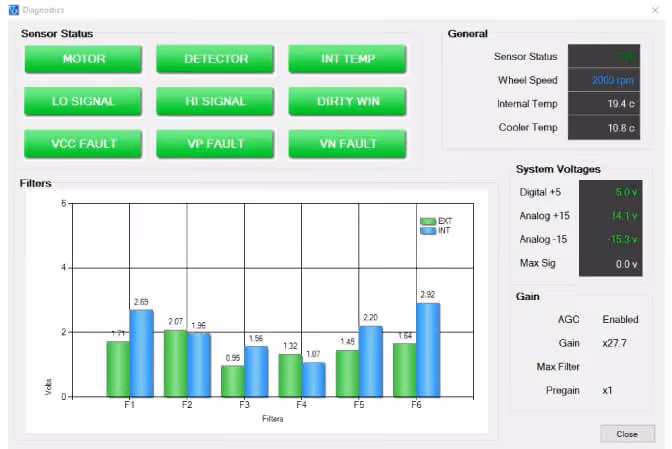This screenshot has height=449, width=672.
Task: Click the Max Sig label
Action: click(537, 263)
